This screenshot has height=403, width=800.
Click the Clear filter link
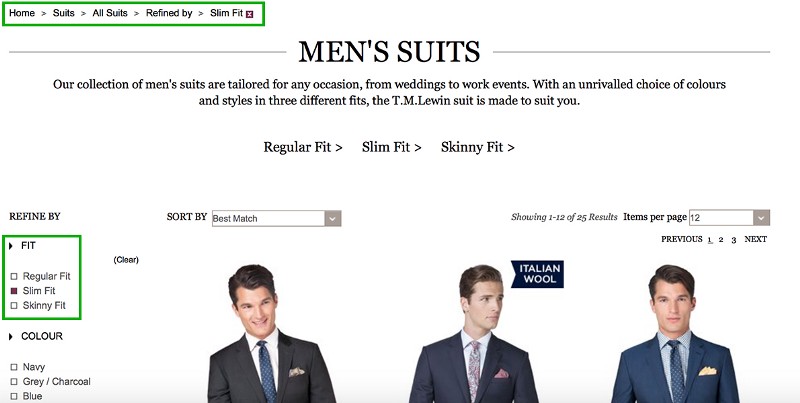pyautogui.click(x=126, y=260)
